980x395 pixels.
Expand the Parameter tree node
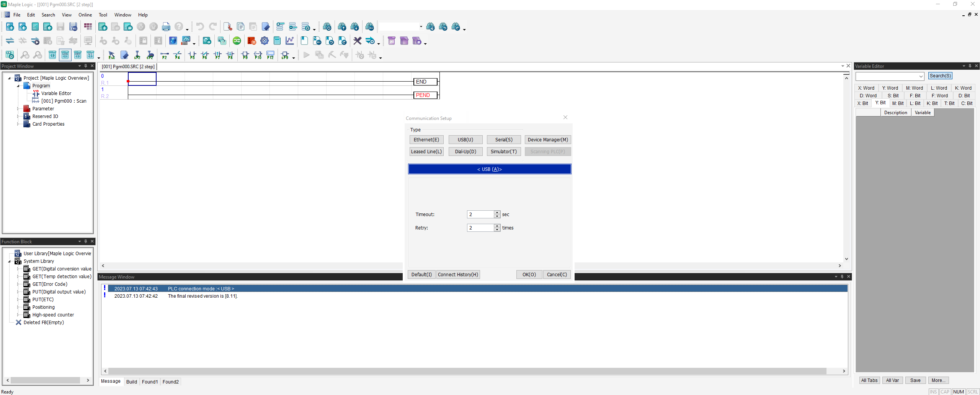click(x=18, y=108)
